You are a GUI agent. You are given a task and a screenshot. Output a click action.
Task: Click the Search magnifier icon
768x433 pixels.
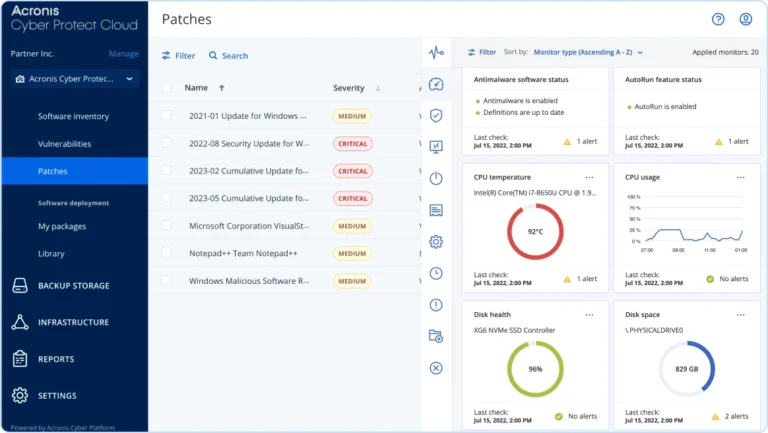213,55
